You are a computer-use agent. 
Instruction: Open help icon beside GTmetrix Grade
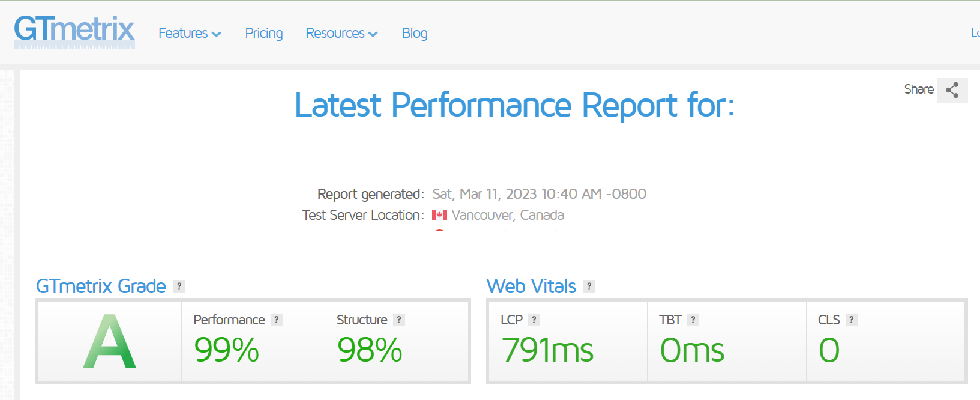[179, 286]
